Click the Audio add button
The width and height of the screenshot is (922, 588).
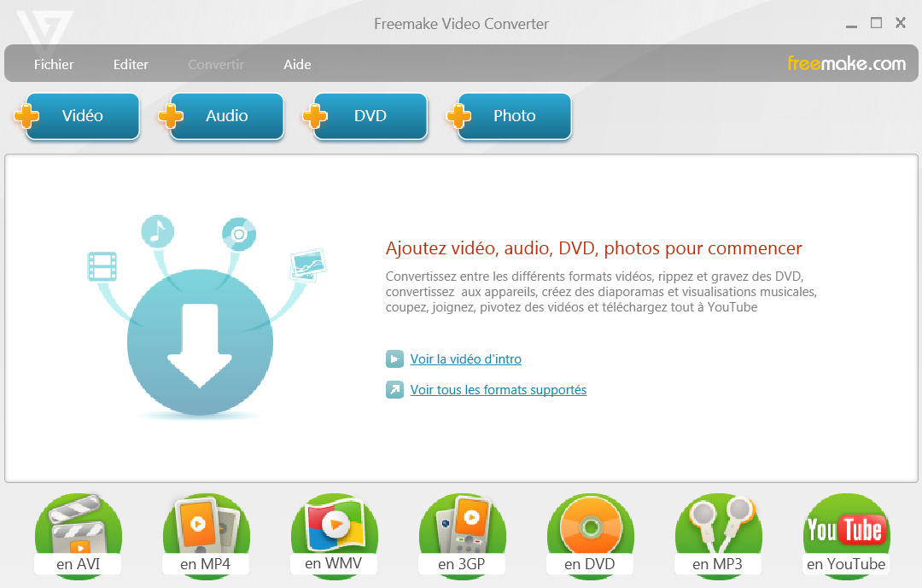pyautogui.click(x=221, y=116)
